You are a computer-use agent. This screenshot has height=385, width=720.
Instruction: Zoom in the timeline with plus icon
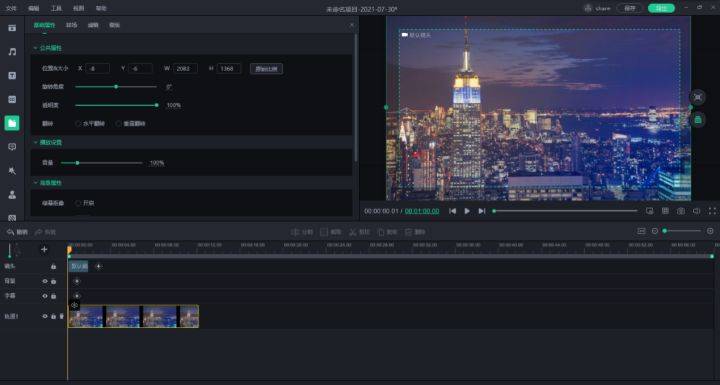pyautogui.click(x=710, y=231)
